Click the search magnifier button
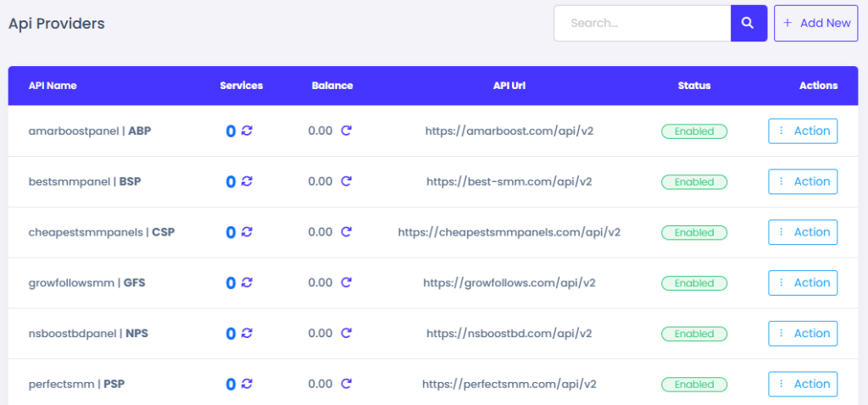Viewport: 868px width, 405px height. click(x=748, y=24)
